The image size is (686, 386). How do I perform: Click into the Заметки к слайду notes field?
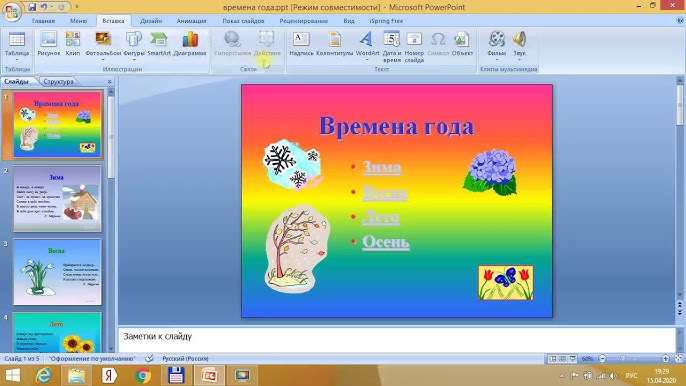click(397, 339)
